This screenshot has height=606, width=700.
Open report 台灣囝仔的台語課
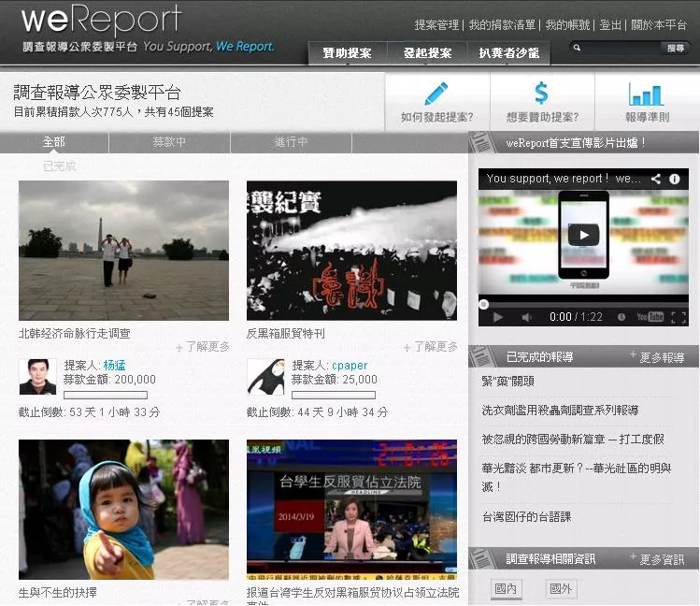[526, 517]
